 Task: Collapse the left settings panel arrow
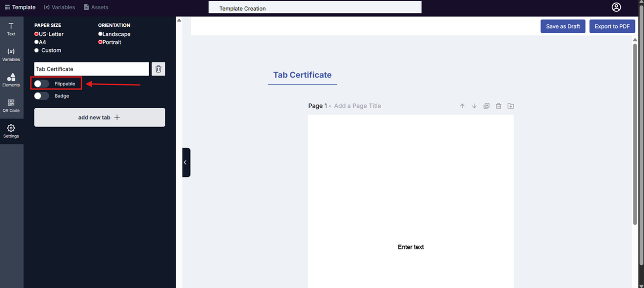tap(186, 163)
